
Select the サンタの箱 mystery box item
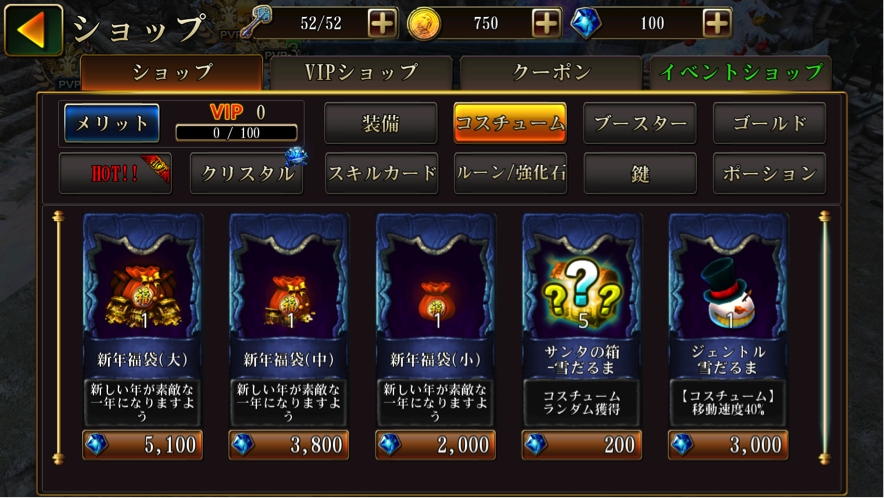581,320
